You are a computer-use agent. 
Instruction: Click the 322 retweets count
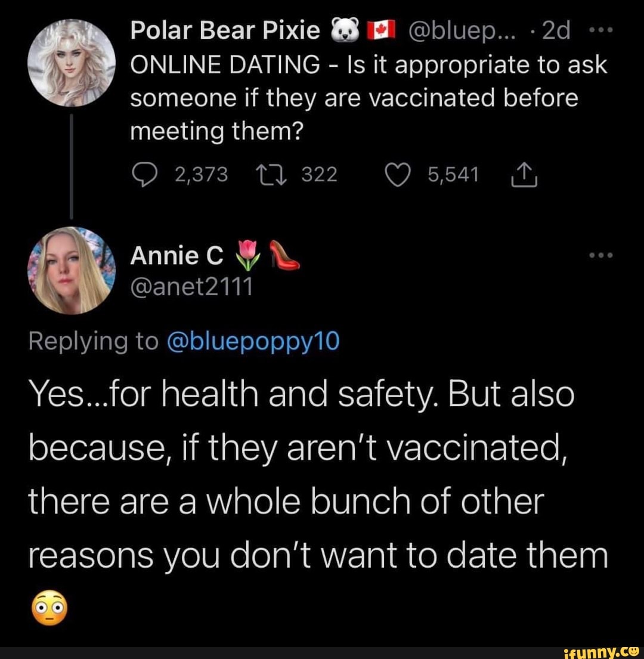[318, 175]
